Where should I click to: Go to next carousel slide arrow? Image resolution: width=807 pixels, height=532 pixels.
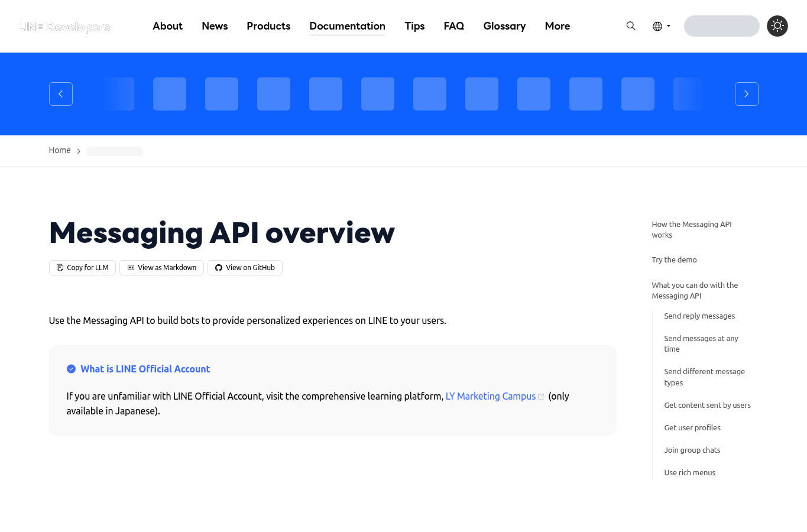click(x=747, y=94)
